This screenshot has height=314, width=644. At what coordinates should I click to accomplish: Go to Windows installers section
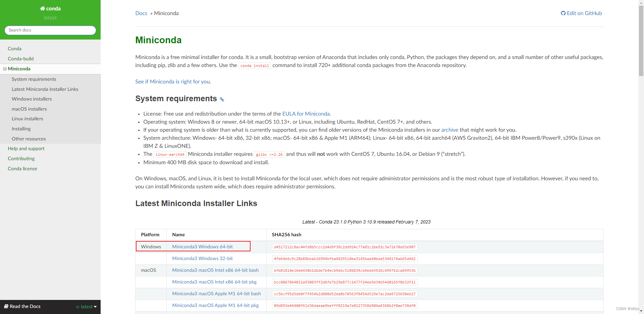pos(32,99)
